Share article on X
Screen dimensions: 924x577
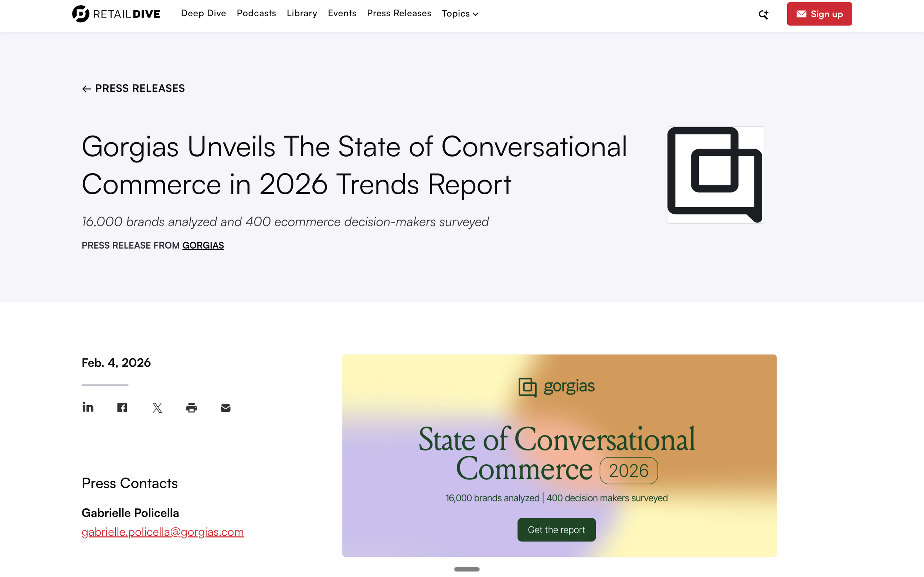[157, 407]
